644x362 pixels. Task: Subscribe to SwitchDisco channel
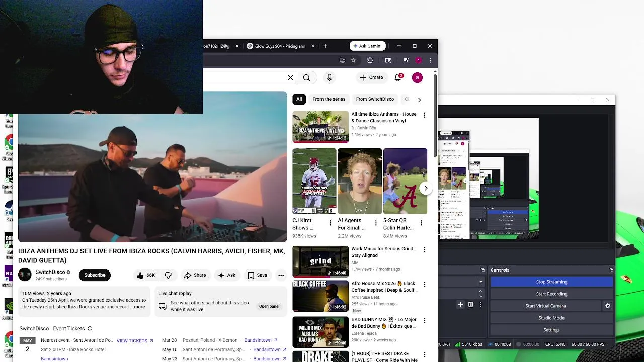point(95,275)
